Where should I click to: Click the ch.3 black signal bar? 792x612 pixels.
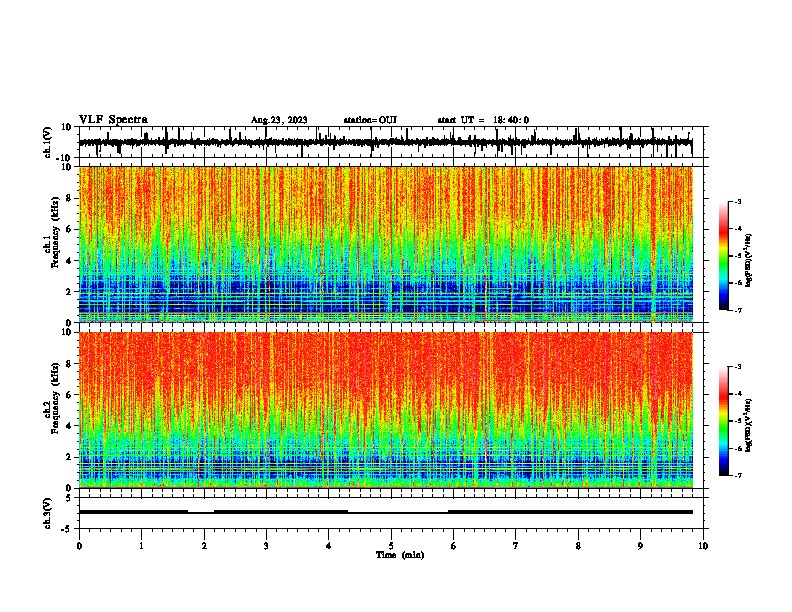coord(386,512)
